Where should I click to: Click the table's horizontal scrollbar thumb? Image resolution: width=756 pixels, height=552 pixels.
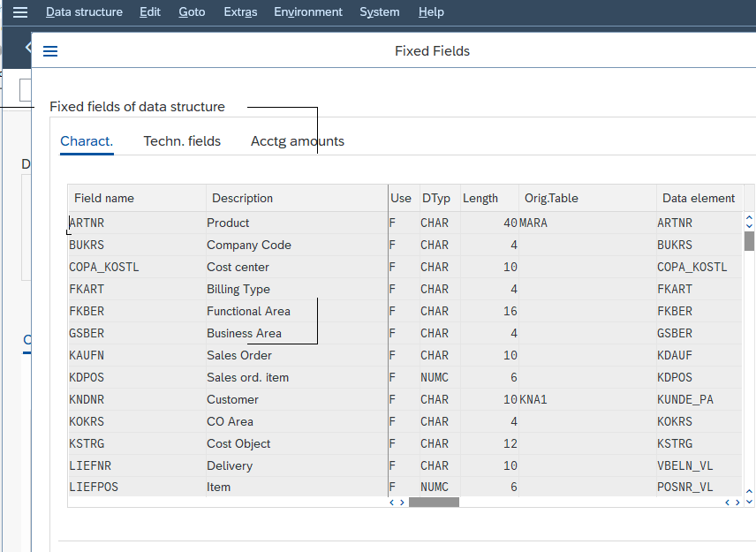(x=434, y=503)
